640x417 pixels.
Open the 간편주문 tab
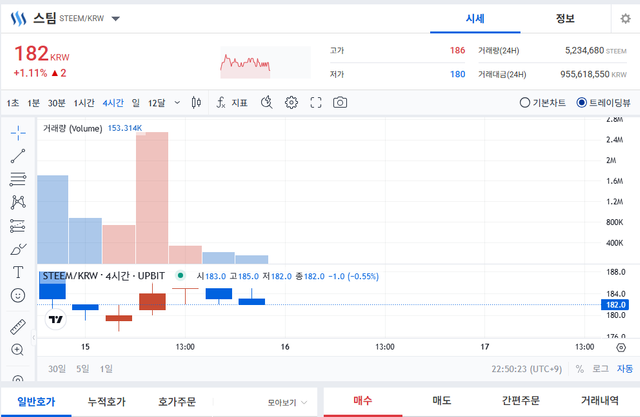520,401
